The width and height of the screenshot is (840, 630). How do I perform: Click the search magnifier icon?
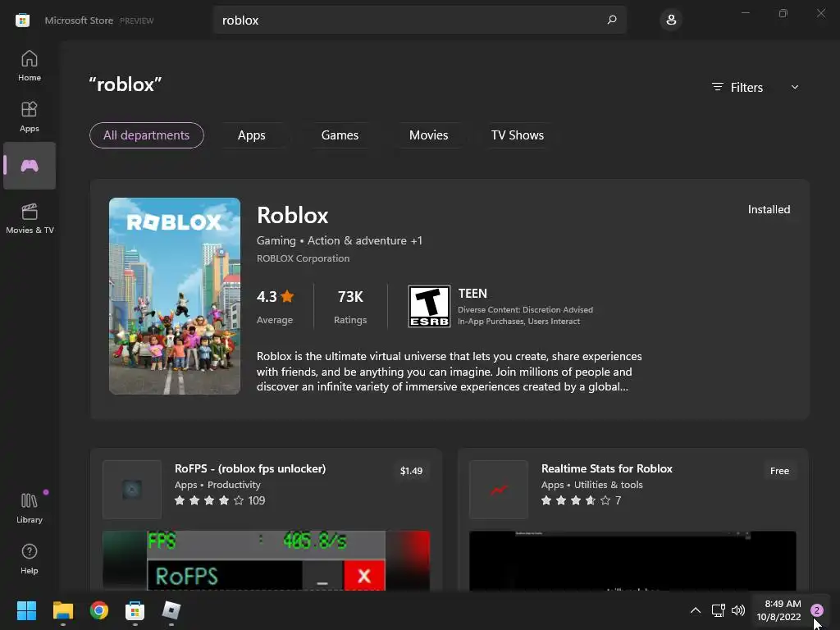[612, 20]
